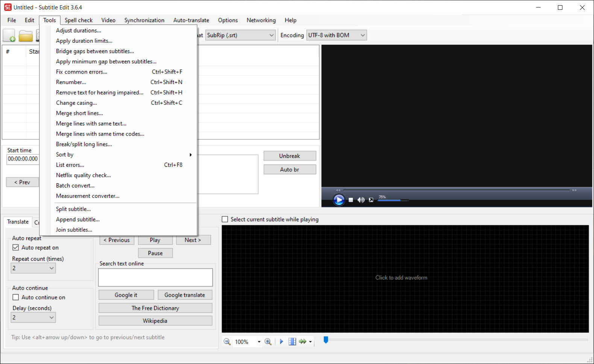This screenshot has width=594, height=364.
Task: Zoom out the waveform with the minus magnifier
Action: click(x=227, y=341)
